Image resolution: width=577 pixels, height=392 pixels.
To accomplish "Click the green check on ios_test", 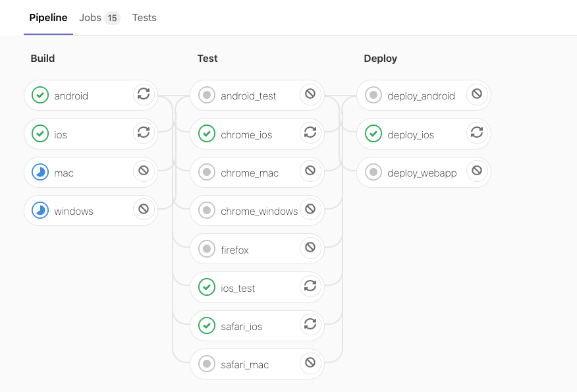I will tap(206, 287).
